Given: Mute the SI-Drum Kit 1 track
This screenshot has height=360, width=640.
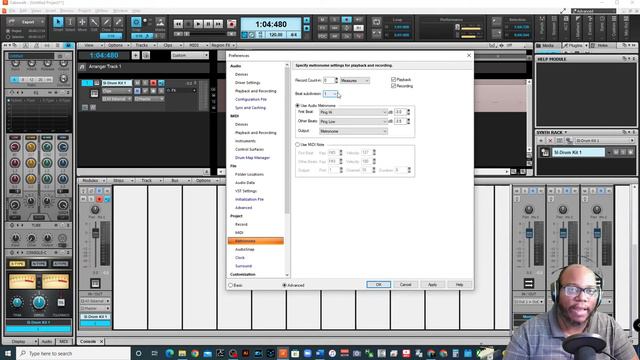Looking at the screenshot, I should [x=137, y=83].
